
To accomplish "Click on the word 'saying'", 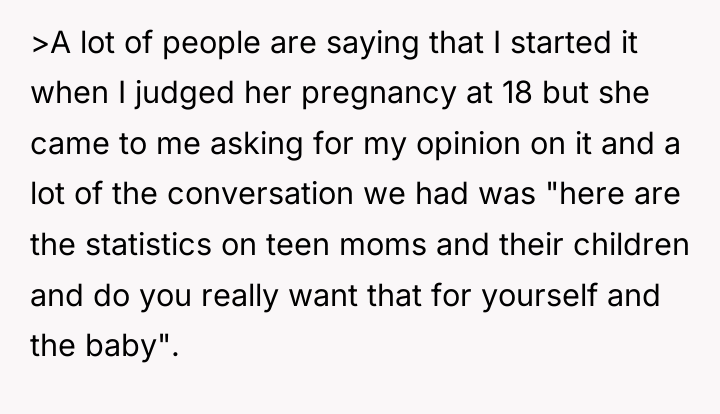I will pos(372,44).
